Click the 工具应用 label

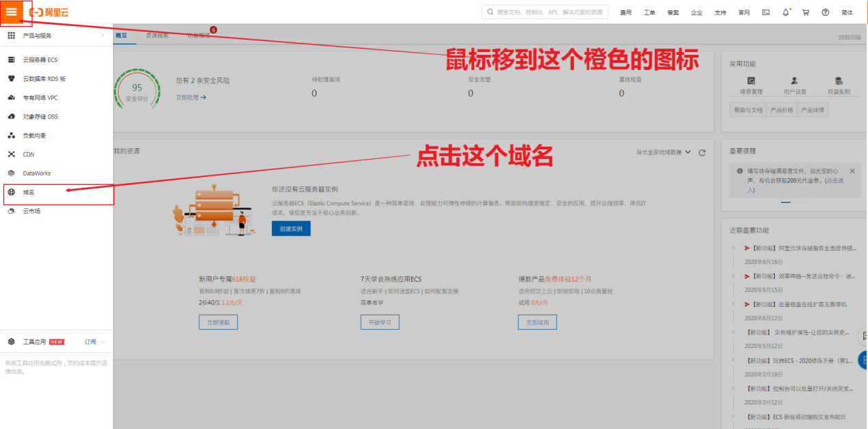click(x=34, y=341)
